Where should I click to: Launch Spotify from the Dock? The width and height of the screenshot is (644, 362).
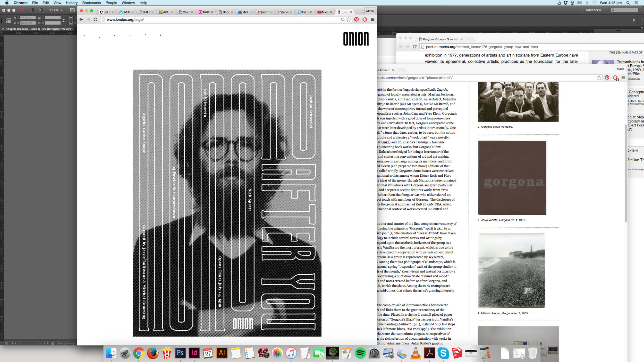point(360,353)
